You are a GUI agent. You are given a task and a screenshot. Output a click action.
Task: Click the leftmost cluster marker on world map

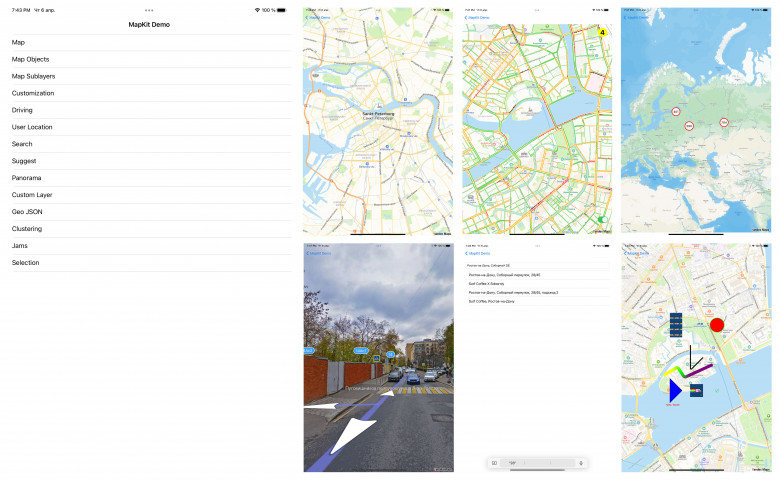point(676,112)
